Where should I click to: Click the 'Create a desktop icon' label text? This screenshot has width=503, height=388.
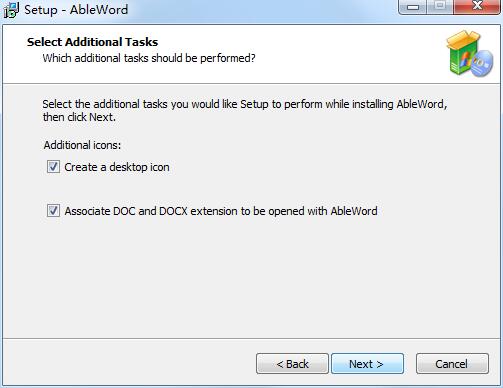tap(117, 167)
